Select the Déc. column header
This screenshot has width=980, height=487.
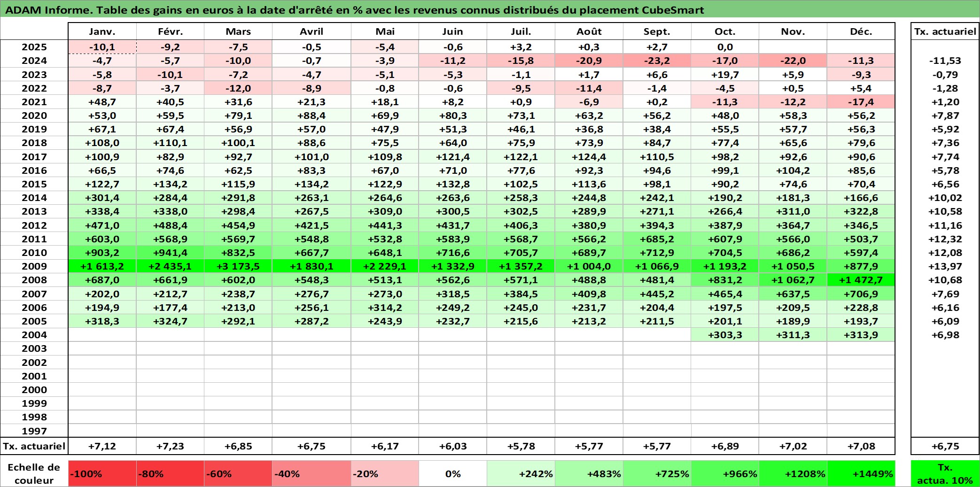coord(861,31)
